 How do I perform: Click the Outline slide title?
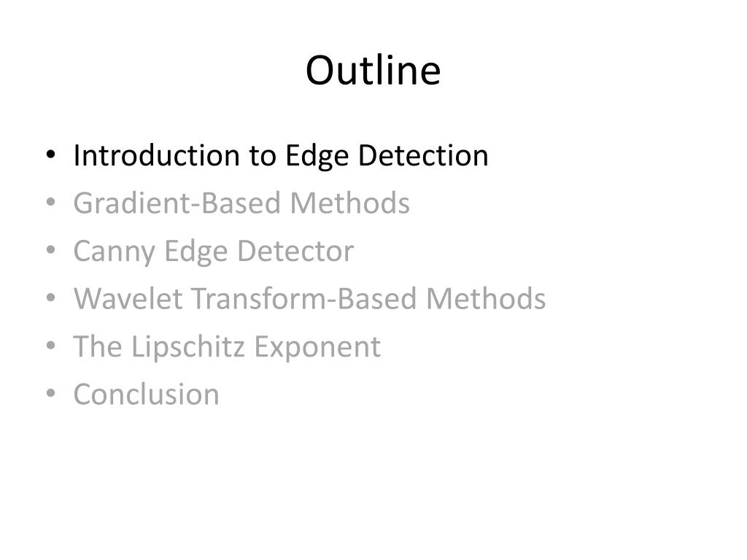tap(373, 71)
